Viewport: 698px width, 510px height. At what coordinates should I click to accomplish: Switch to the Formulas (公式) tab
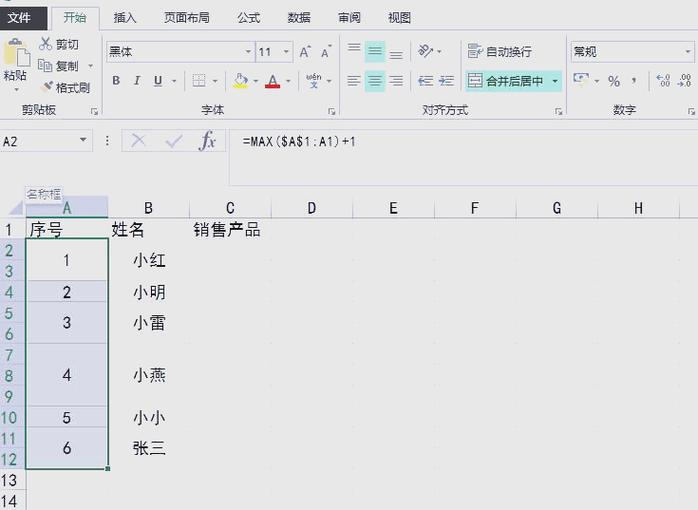coord(248,18)
